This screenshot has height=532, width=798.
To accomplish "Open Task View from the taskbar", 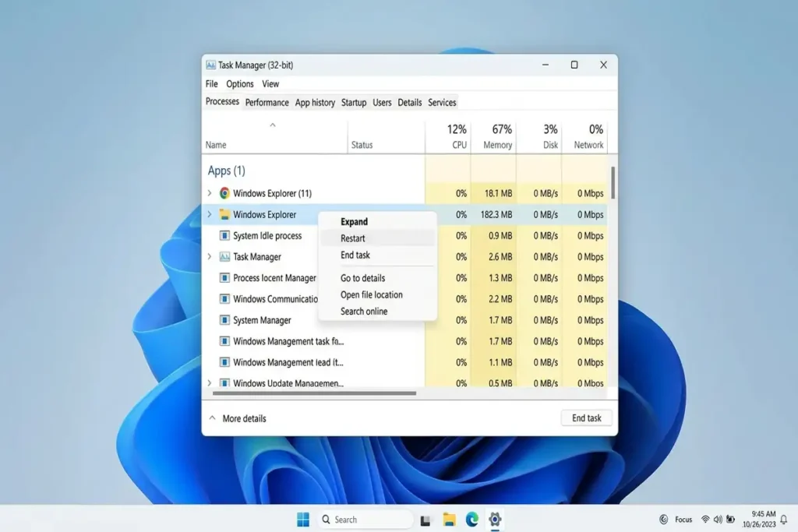I will point(425,520).
